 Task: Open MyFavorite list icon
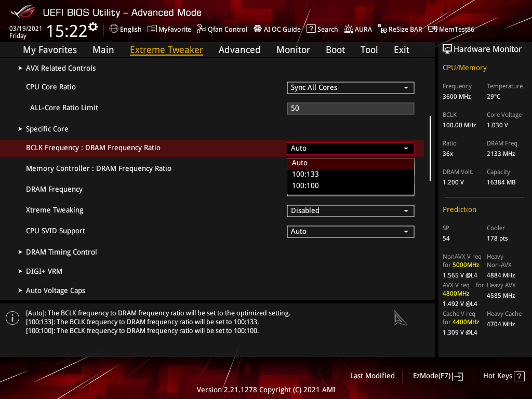click(152, 29)
